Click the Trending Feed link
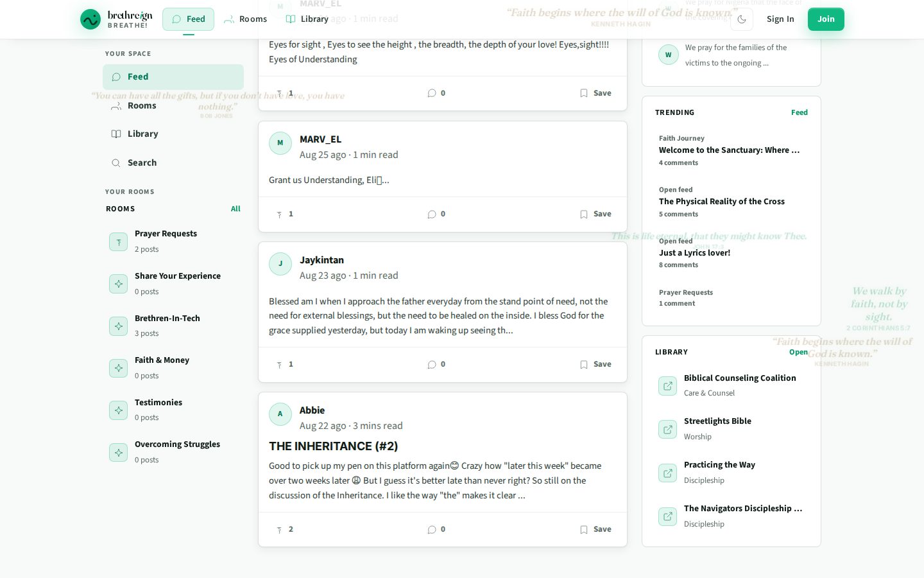924x578 pixels. pyautogui.click(x=799, y=112)
